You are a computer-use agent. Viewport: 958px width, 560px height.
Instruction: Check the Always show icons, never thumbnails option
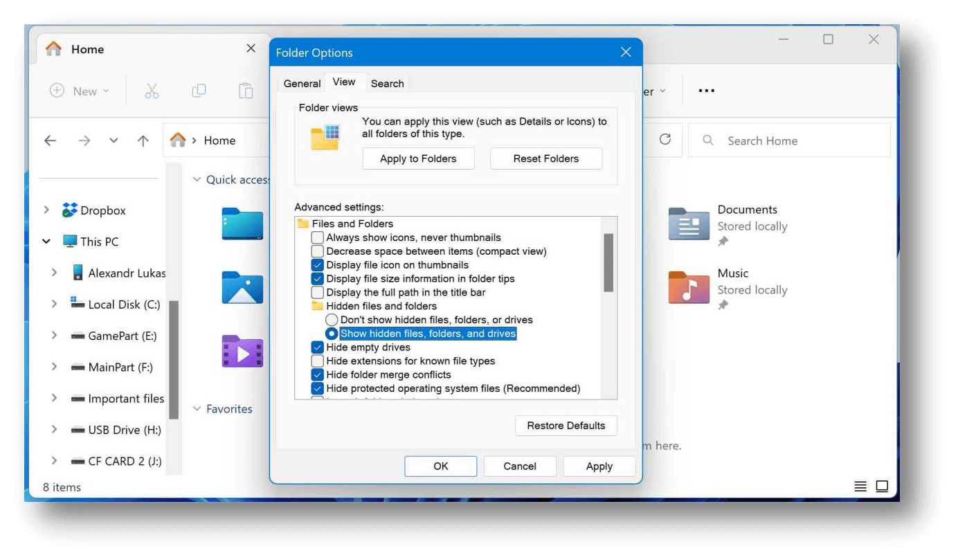[318, 237]
